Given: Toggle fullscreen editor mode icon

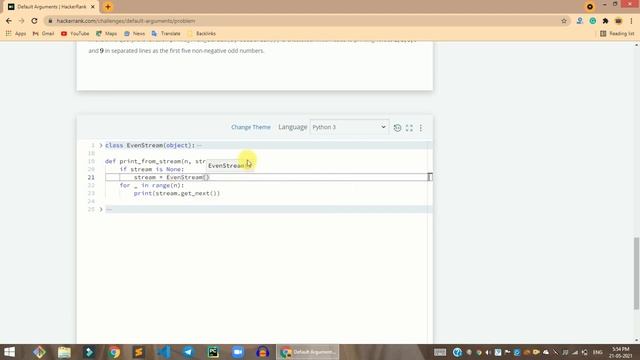Looking at the screenshot, I should (409, 128).
